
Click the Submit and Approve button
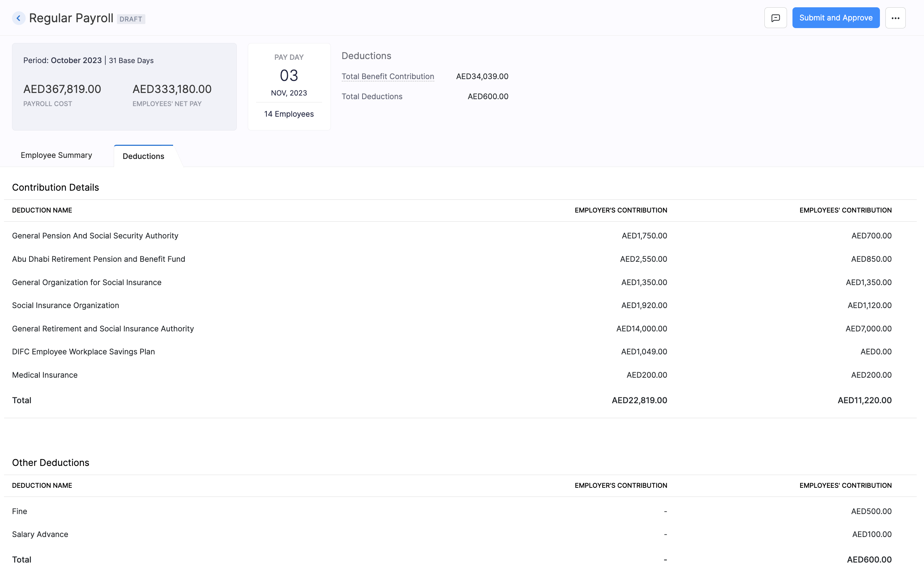point(835,17)
